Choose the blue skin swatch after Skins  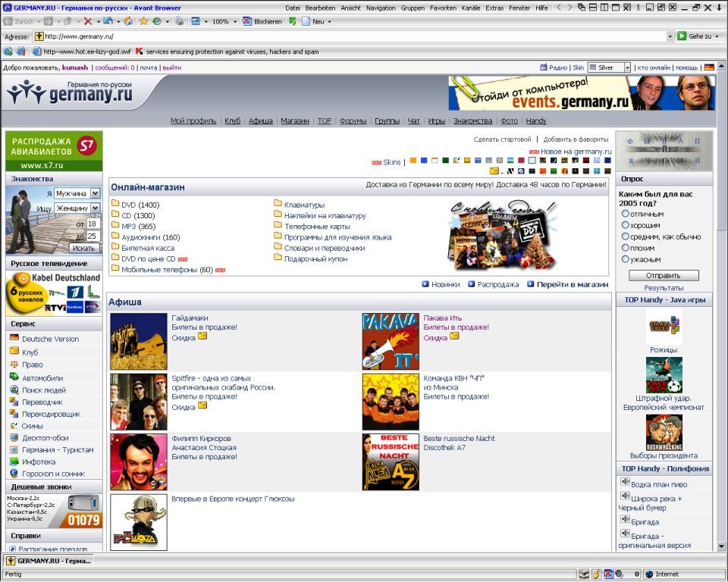424,161
